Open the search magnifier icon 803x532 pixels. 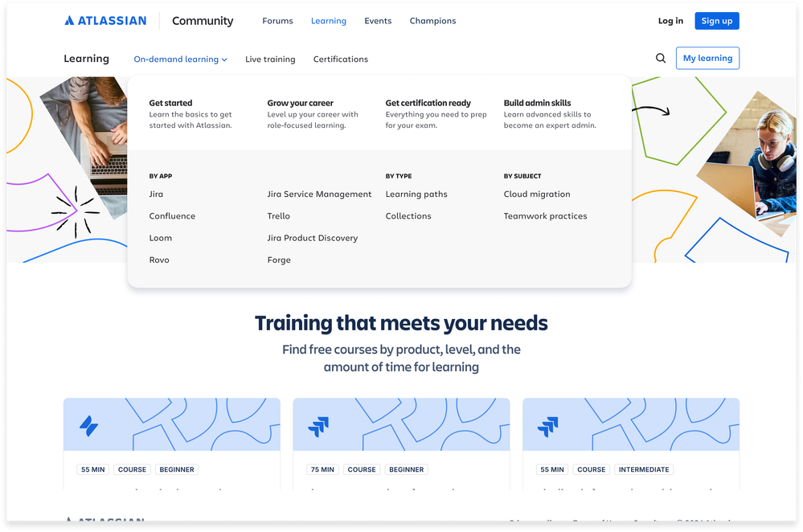(x=661, y=59)
